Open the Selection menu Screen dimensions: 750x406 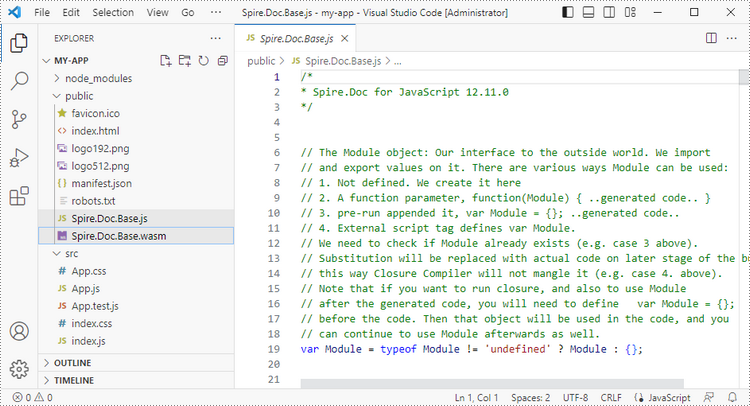click(x=112, y=13)
